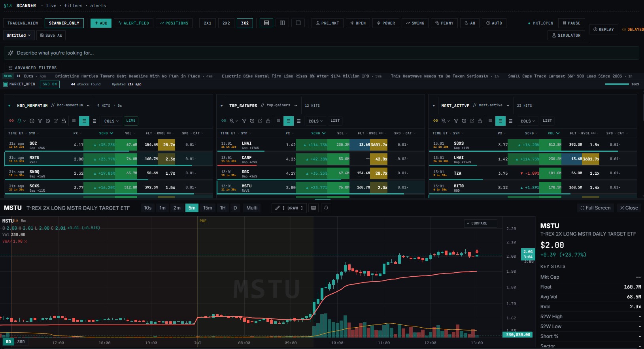Click the lock icon in HOD_MOMENTUM panel
Viewport: 644px width, 349px height.
64,121
